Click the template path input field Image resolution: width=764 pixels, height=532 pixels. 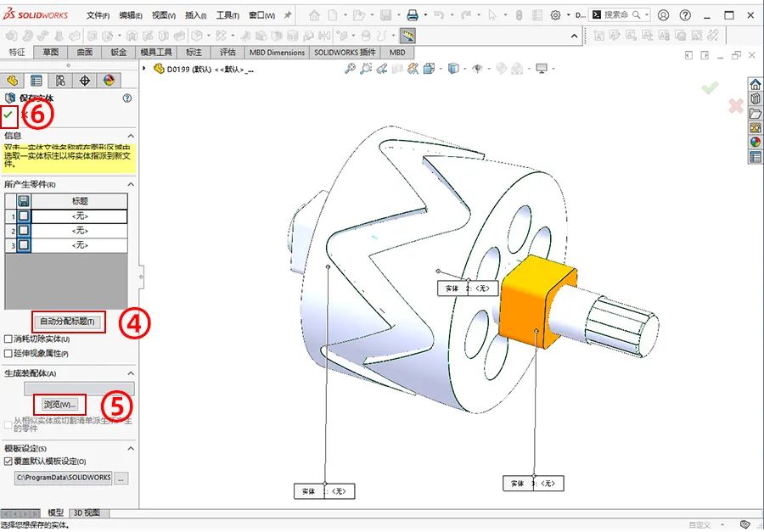point(64,478)
